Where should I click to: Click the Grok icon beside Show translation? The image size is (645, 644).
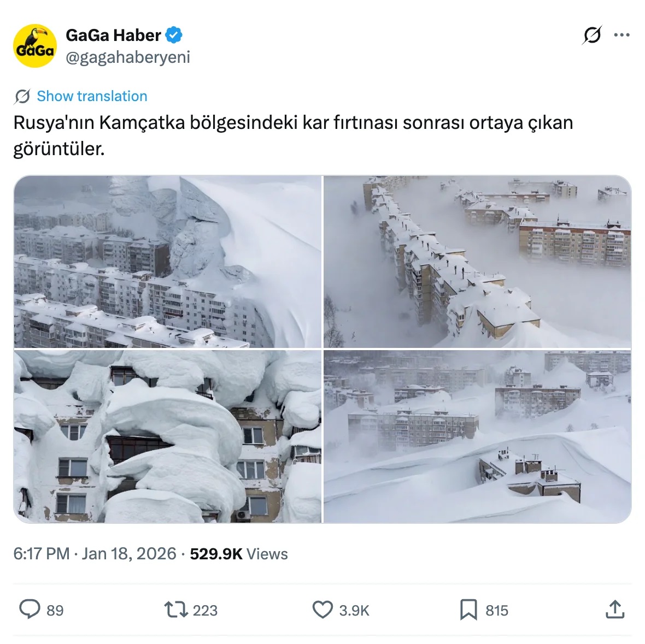pyautogui.click(x=22, y=96)
